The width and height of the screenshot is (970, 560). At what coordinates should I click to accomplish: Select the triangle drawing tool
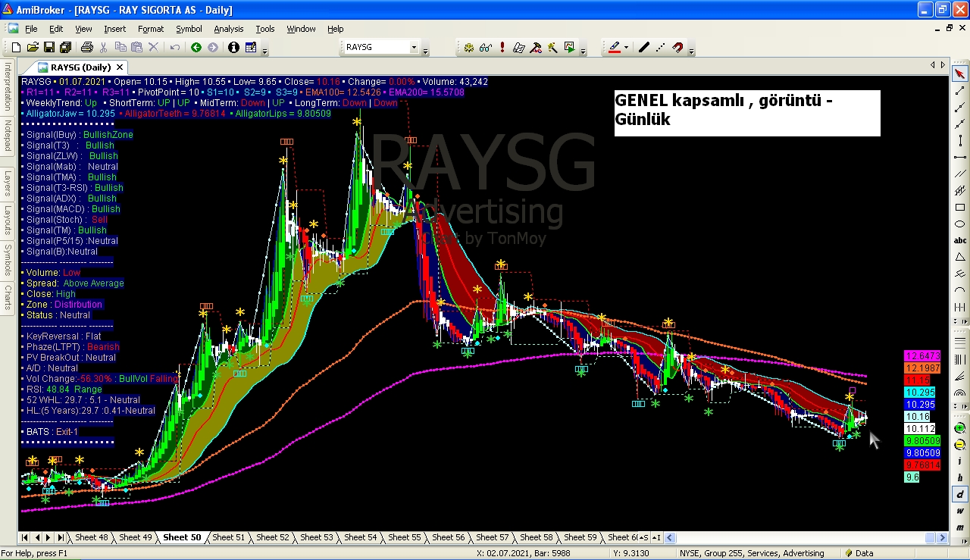[960, 257]
